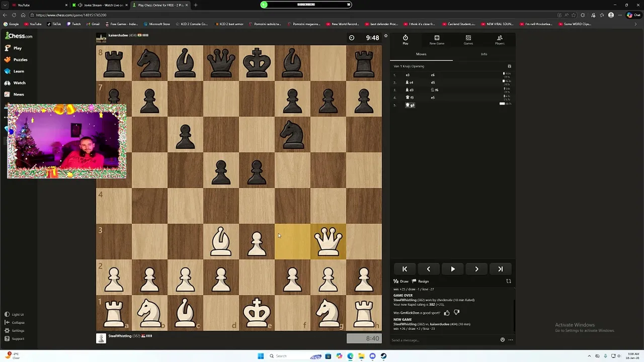Open chat options three-dots menu
Image resolution: width=644 pixels, height=362 pixels.
[x=511, y=340]
